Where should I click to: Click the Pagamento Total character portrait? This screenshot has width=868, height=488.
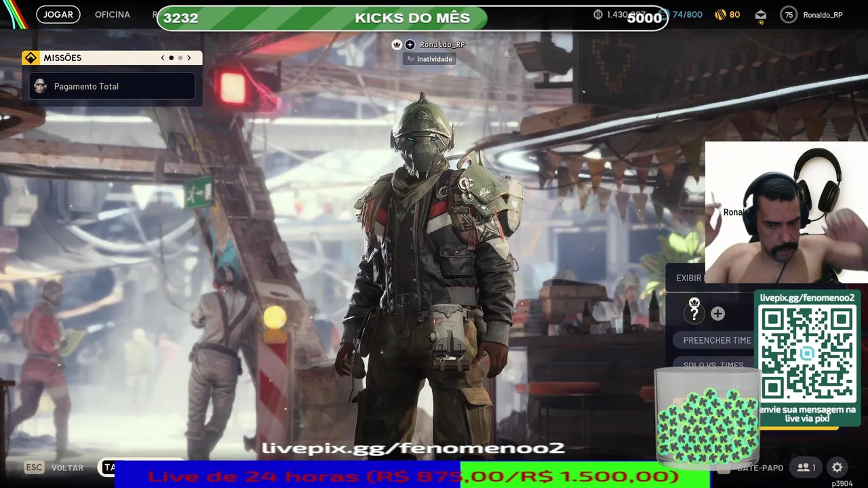[40, 86]
